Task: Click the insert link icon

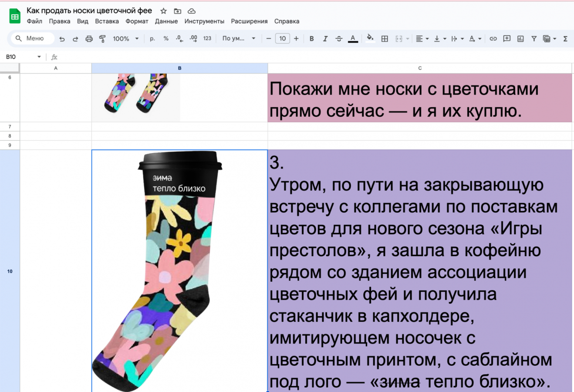Action: point(493,39)
